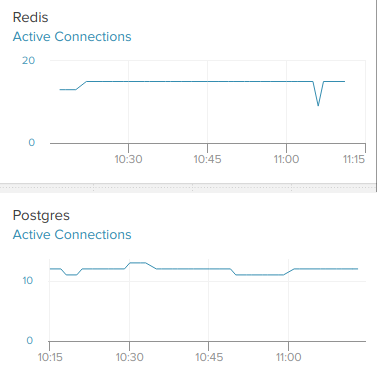Click the Postgres panel title

tap(41, 215)
